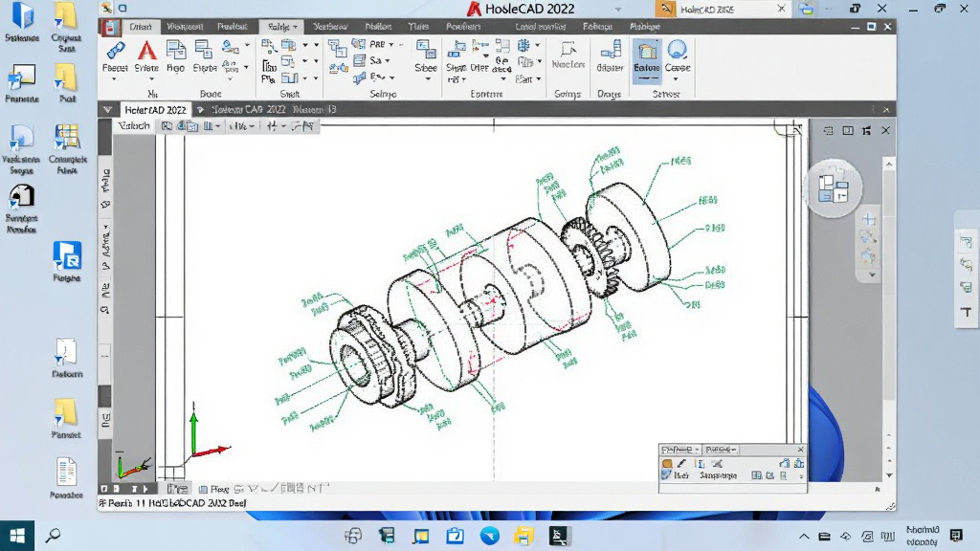Click the orange swatch icon in small palette

click(667, 464)
